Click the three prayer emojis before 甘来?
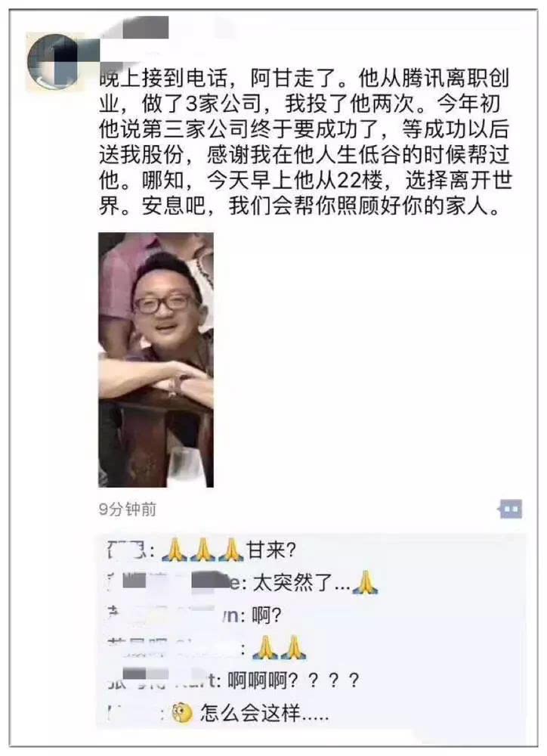 202,550
